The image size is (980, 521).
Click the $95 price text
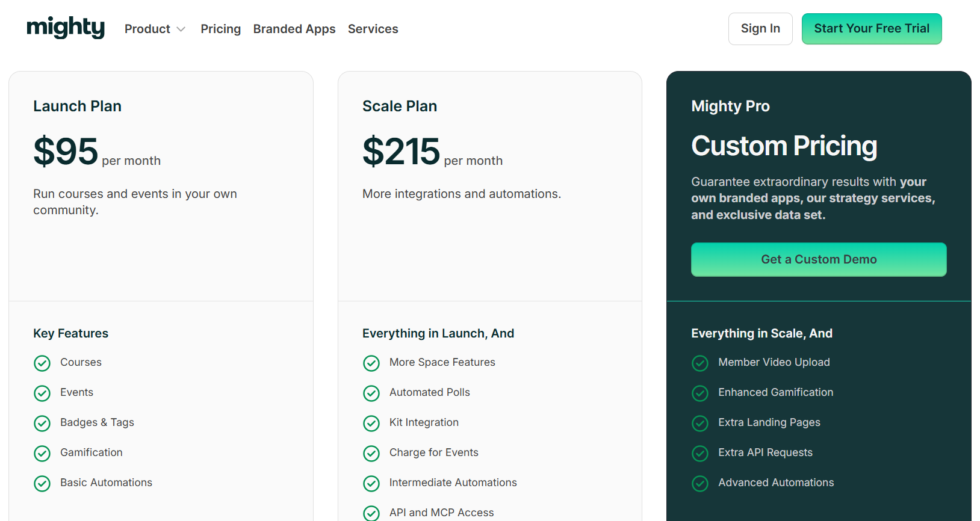coord(66,151)
